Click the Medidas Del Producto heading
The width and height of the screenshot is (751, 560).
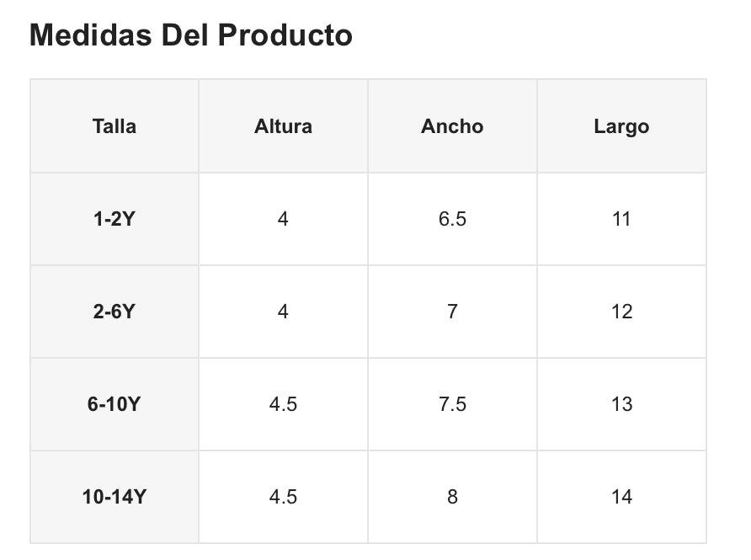[x=191, y=35]
